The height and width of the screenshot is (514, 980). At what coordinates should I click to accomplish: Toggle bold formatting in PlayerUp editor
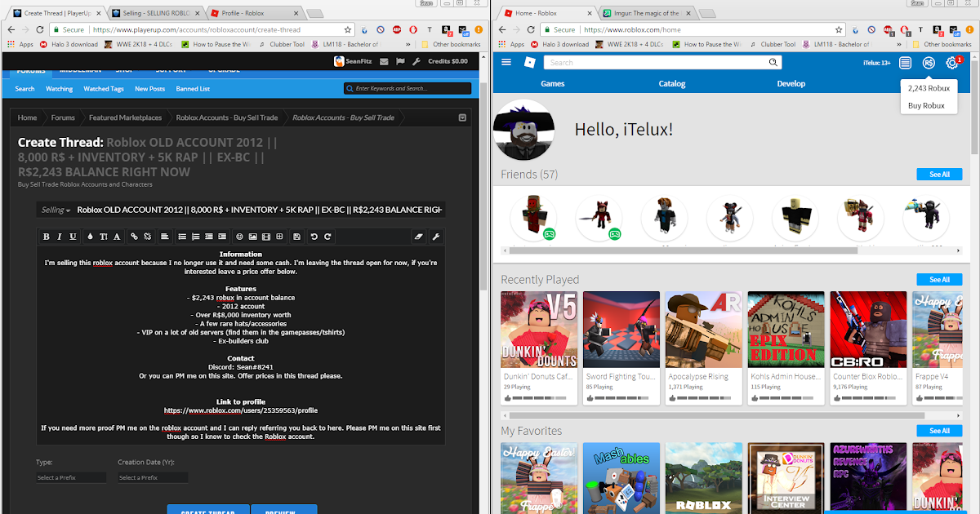(x=46, y=237)
